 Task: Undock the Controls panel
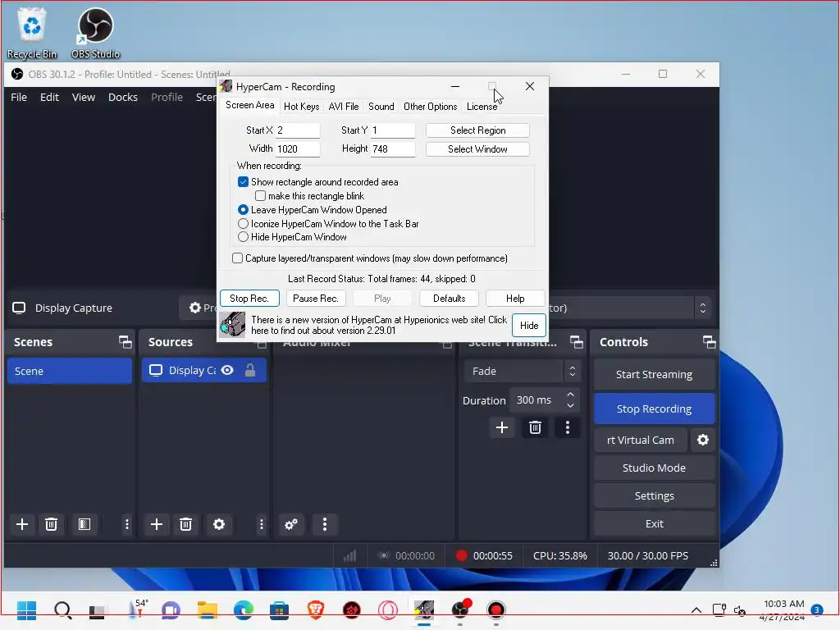point(710,342)
